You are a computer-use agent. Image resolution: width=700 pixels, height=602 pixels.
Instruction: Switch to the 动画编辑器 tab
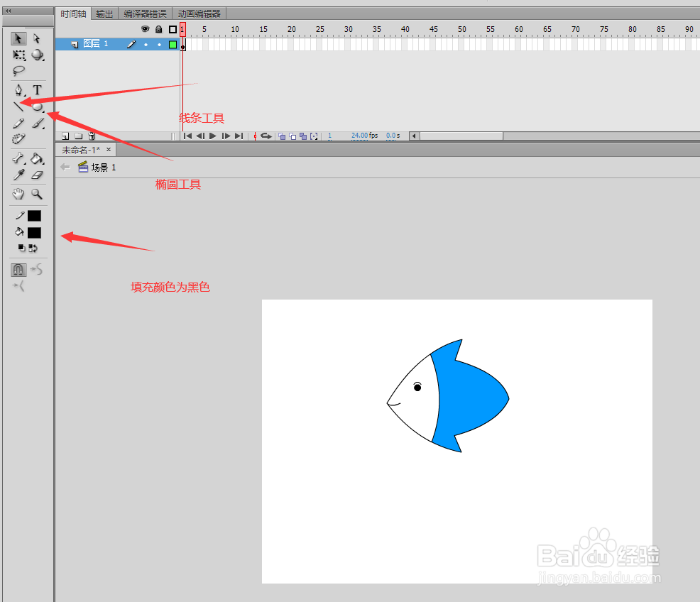coord(199,13)
